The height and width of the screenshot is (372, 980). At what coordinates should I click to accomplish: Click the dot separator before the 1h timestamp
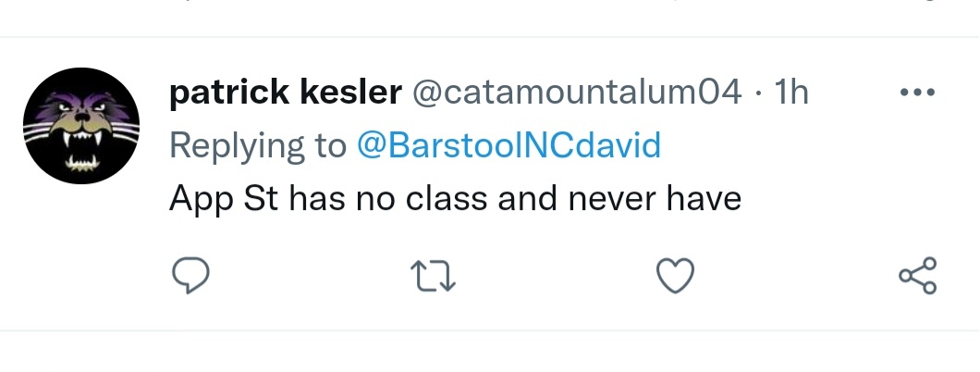pyautogui.click(x=757, y=93)
